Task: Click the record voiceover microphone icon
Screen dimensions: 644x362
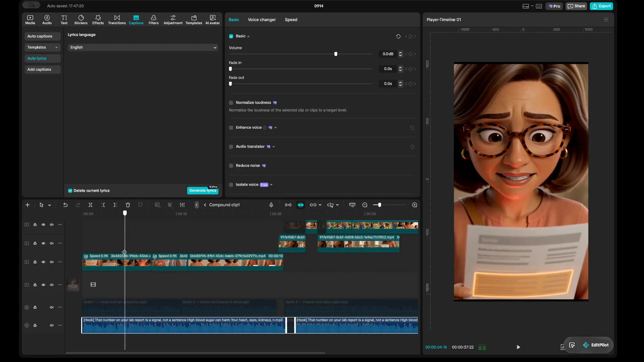Action: click(271, 205)
